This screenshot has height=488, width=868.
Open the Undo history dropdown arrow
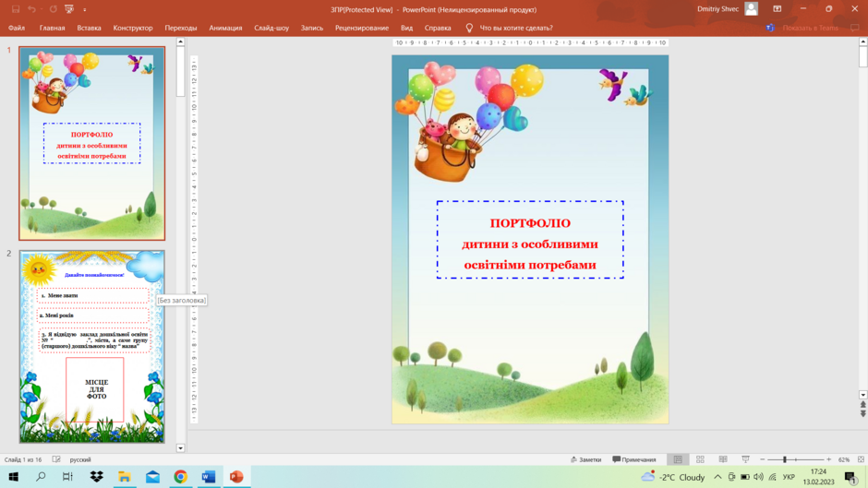pos(41,9)
